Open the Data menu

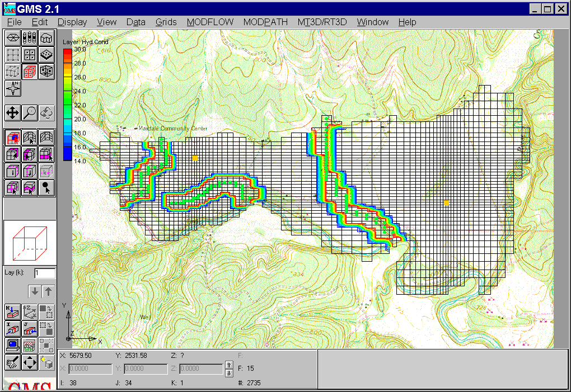pos(136,22)
